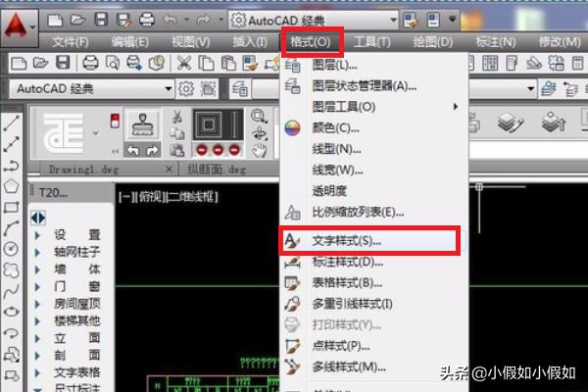Open the AutoCAD 经典 workspace combo box in toolbar

pyautogui.click(x=91, y=89)
